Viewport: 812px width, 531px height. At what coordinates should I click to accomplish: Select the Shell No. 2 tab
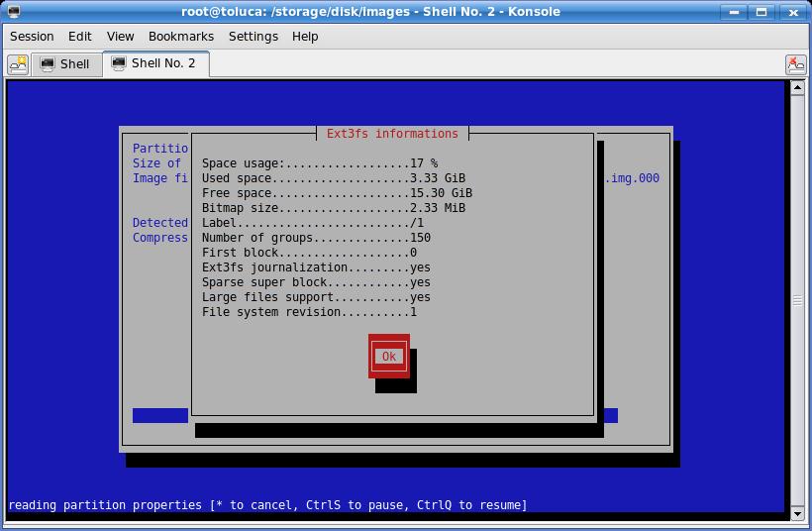click(155, 63)
